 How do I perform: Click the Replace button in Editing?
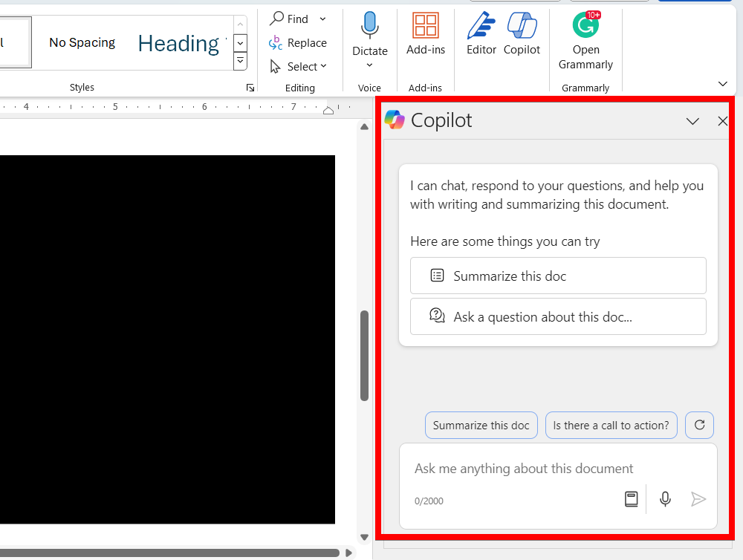tap(298, 43)
